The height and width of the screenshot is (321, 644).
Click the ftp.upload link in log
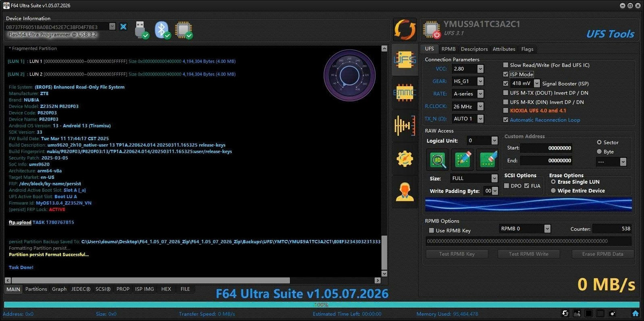pyautogui.click(x=20, y=222)
